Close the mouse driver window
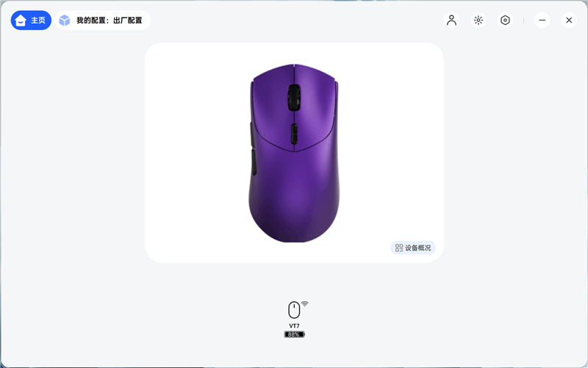 coord(569,21)
